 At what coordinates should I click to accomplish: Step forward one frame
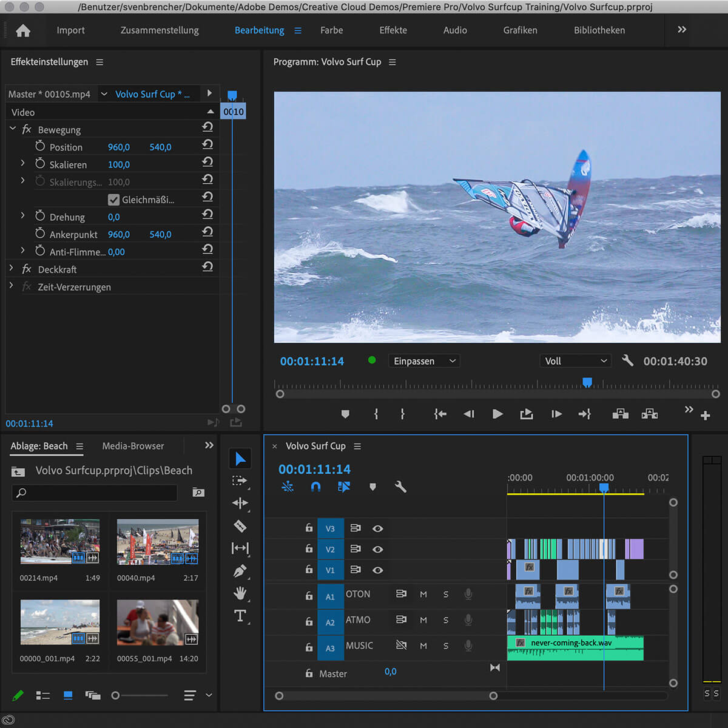pyautogui.click(x=556, y=414)
